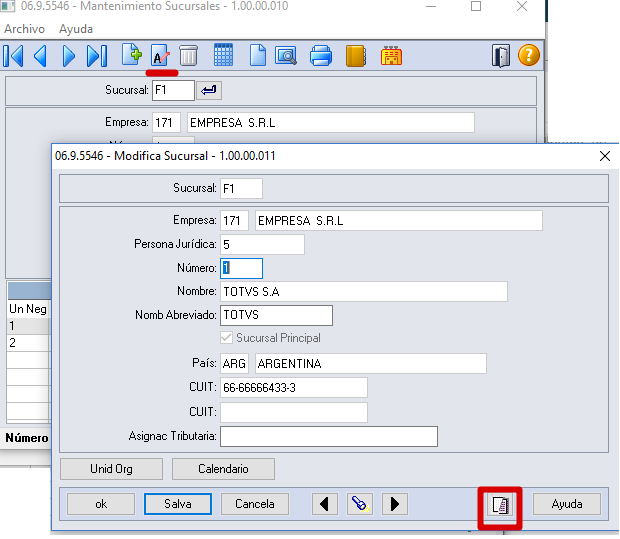620x539 pixels.
Task: Go to previous record in main toolbar
Action: coord(41,56)
